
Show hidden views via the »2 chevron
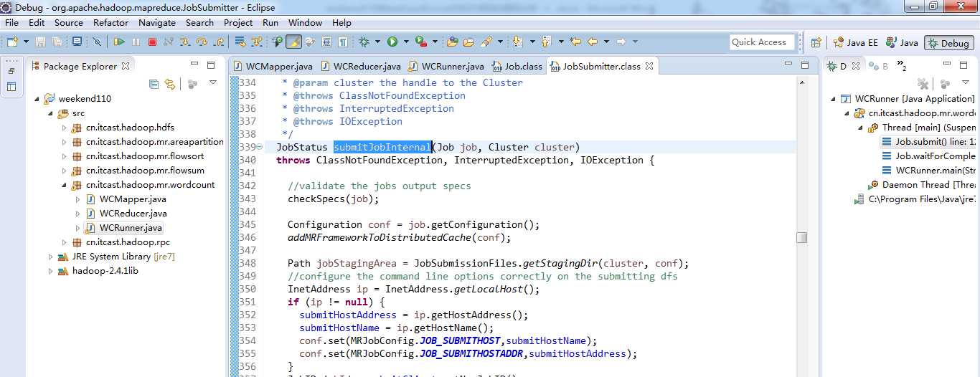(903, 67)
